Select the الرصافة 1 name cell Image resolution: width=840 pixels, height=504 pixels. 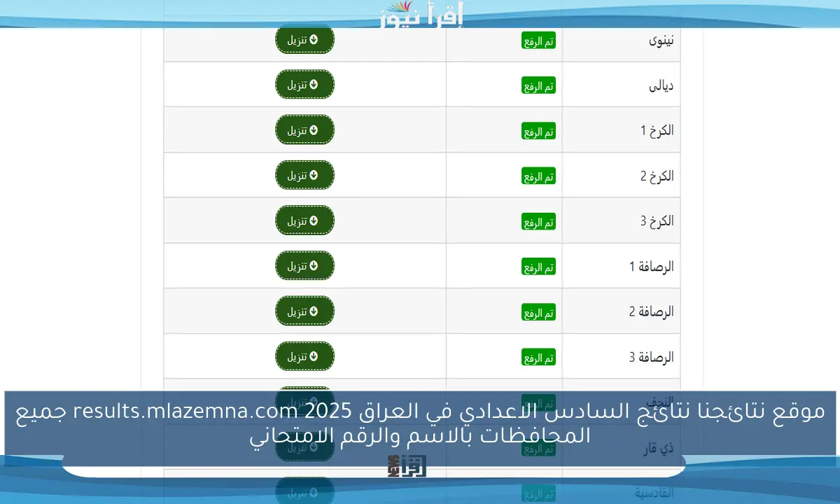tap(621, 266)
